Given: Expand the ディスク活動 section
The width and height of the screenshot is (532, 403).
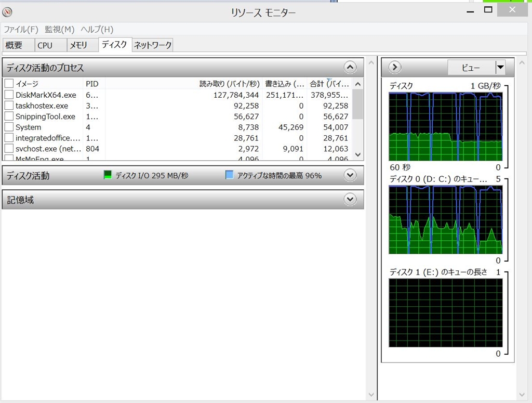Looking at the screenshot, I should (350, 175).
